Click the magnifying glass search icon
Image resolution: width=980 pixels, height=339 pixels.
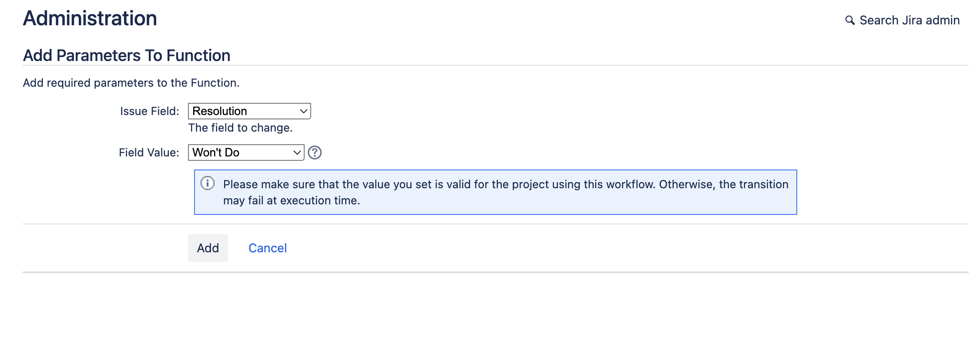tap(851, 20)
